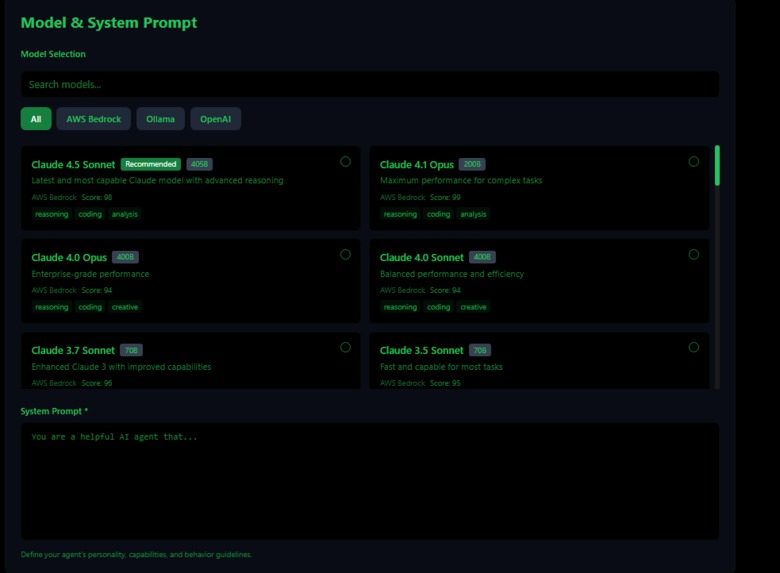Pick the Claude 3.5 Sonnet radio button
The width and height of the screenshot is (780, 573).
[x=693, y=347]
